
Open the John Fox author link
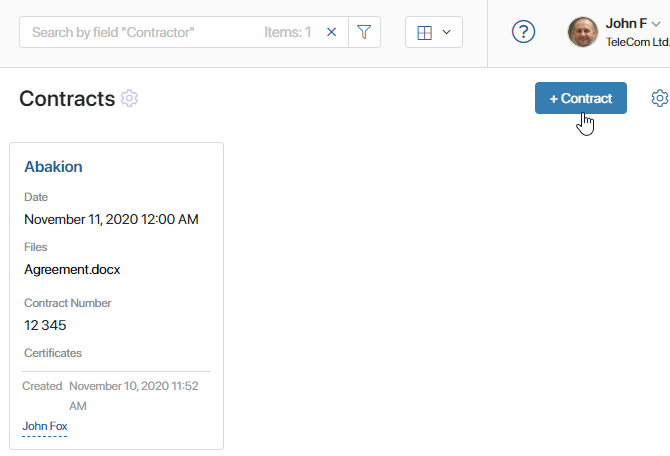point(45,426)
